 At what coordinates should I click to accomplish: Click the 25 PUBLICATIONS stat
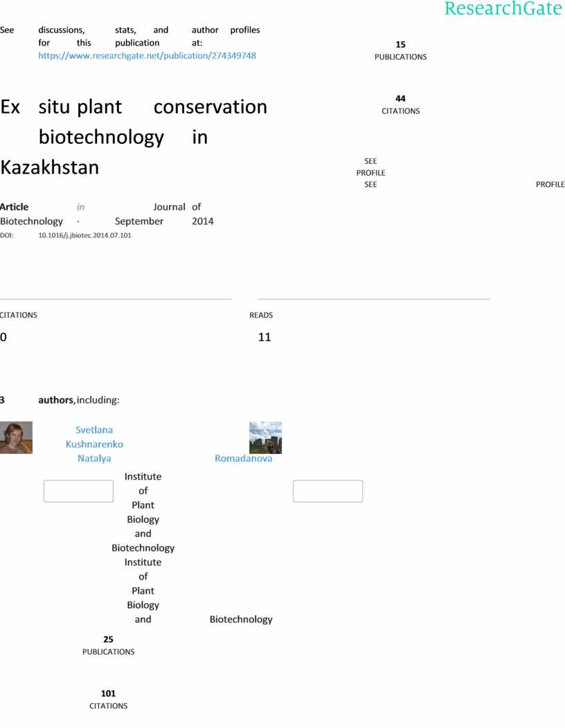pyautogui.click(x=108, y=646)
